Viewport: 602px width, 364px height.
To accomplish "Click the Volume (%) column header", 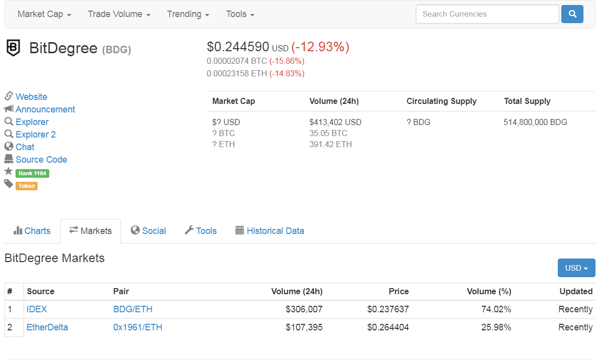I will (489, 291).
